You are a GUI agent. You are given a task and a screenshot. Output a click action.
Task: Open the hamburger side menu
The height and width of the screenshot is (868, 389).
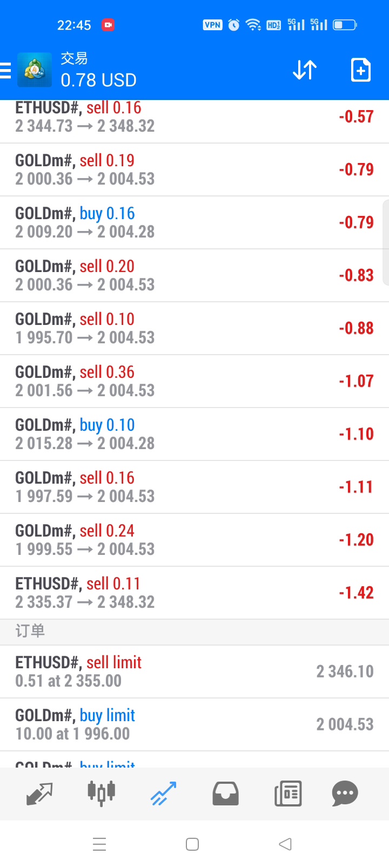tap(6, 70)
